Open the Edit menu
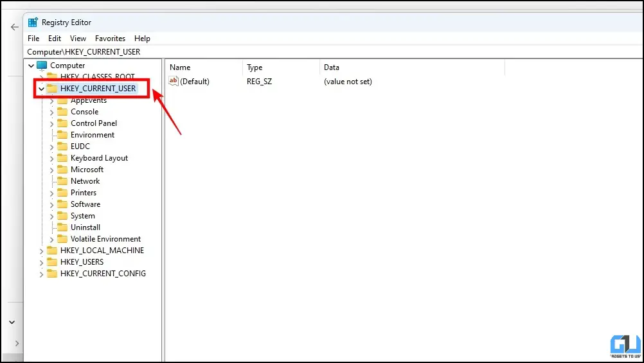This screenshot has width=644, height=363. pyautogui.click(x=54, y=38)
